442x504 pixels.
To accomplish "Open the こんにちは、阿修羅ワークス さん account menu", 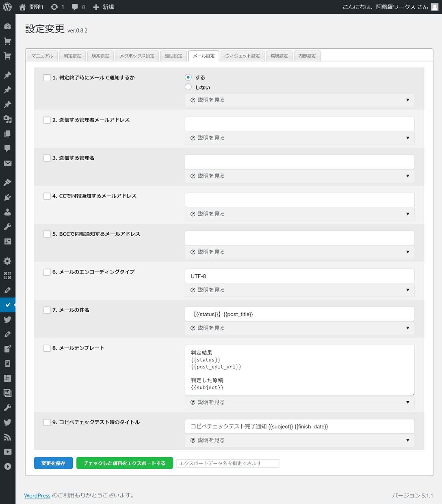I will point(390,7).
